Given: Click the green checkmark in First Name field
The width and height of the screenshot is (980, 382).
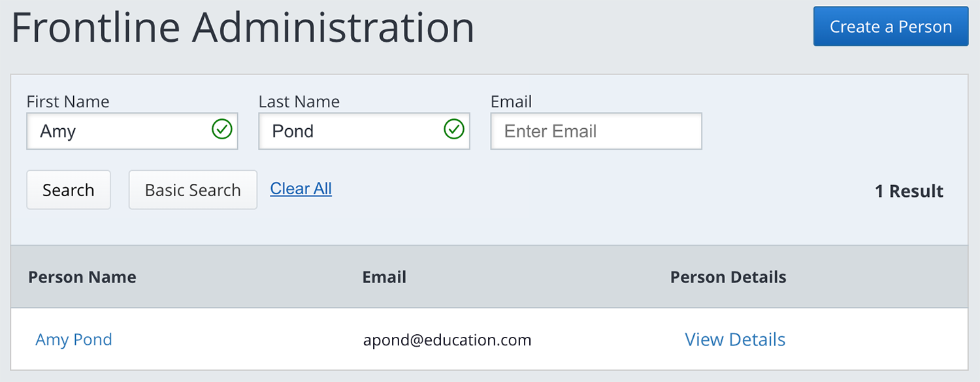Looking at the screenshot, I should 222,130.
